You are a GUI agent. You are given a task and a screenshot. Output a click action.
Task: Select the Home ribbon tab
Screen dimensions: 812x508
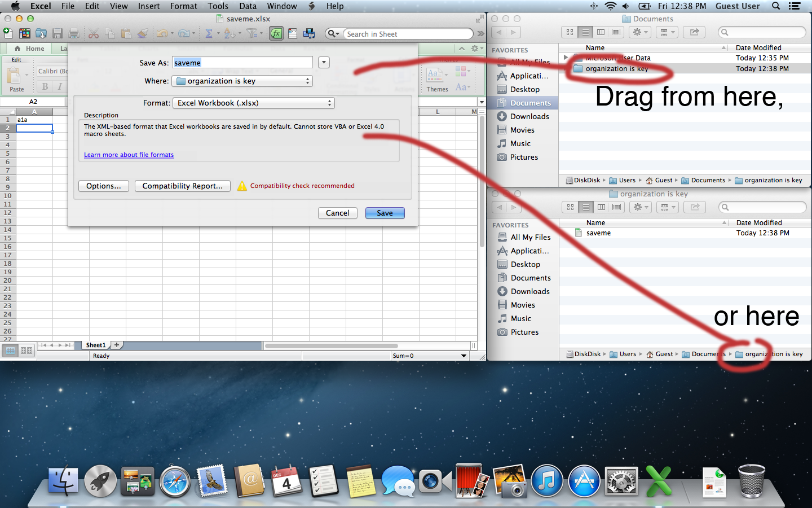point(29,49)
